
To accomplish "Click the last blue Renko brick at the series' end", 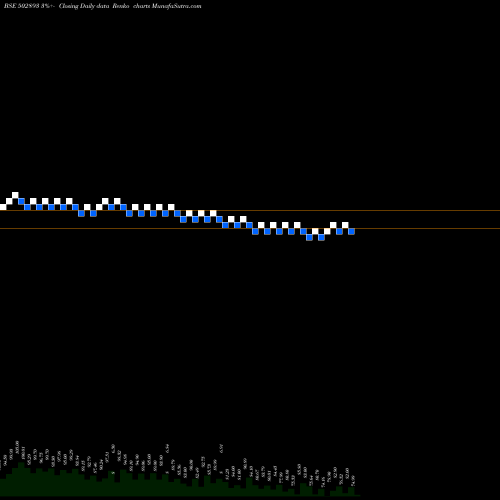I will pos(351,231).
